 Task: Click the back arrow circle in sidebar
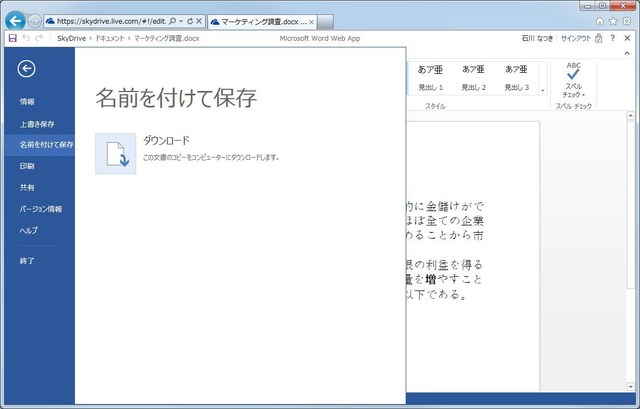(x=27, y=68)
